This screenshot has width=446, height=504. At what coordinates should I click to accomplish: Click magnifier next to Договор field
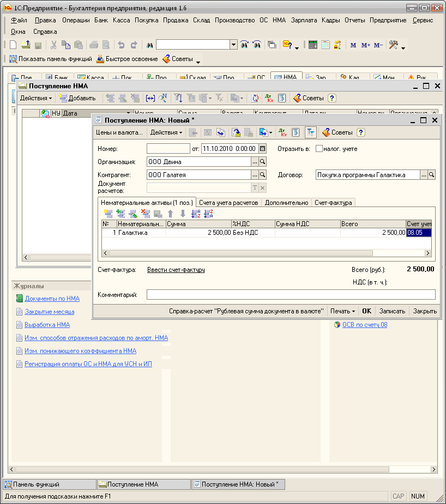tap(431, 175)
